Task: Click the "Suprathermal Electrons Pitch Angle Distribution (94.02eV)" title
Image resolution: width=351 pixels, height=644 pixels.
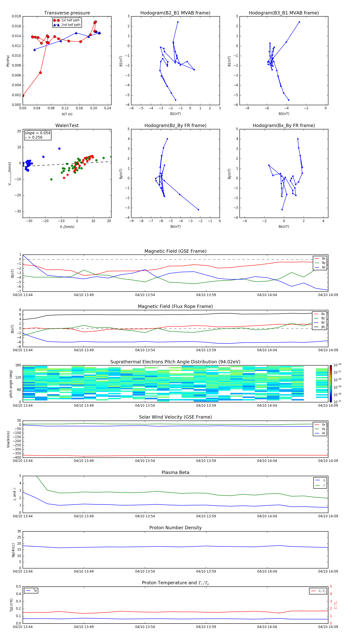Action: click(x=175, y=362)
